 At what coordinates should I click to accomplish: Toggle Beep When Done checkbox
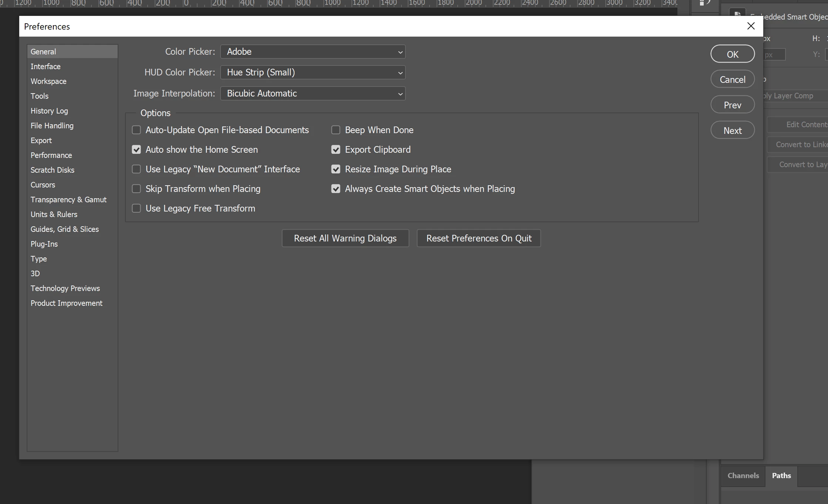click(336, 130)
